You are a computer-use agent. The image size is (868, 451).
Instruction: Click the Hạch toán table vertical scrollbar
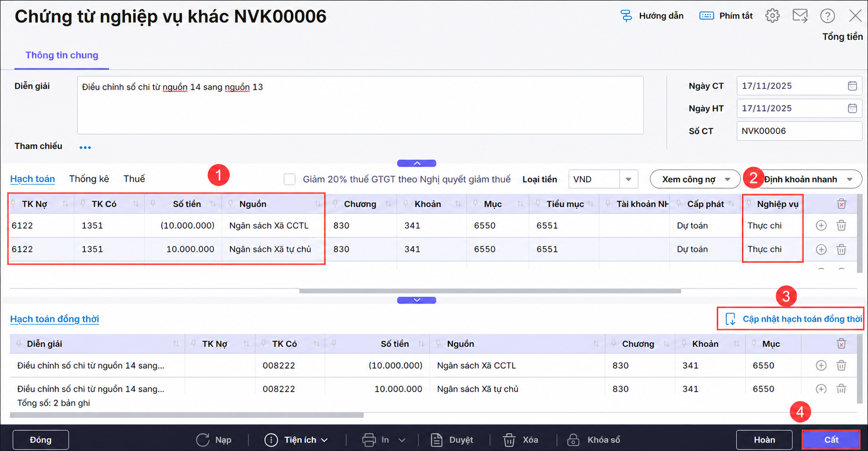860,233
